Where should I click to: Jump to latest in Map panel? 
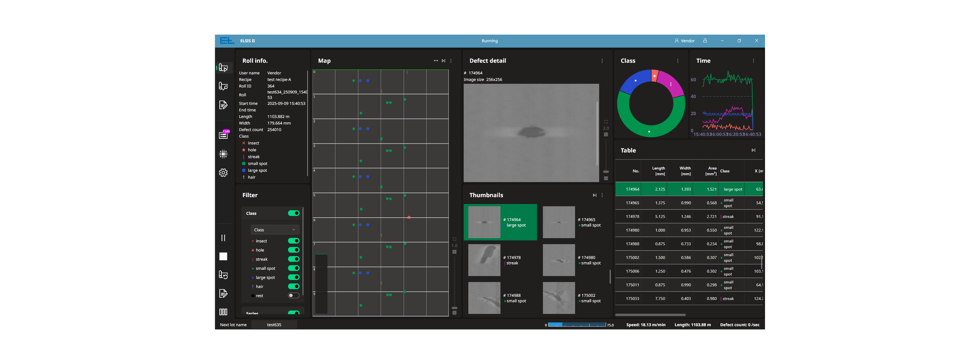(x=443, y=61)
